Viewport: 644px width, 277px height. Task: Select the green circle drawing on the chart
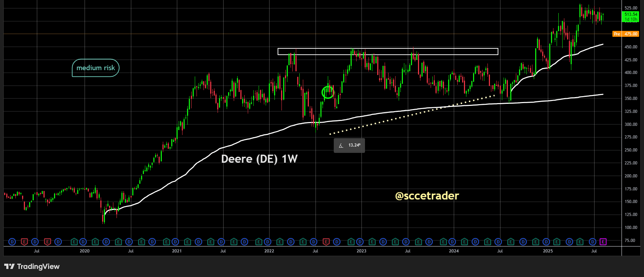(x=328, y=93)
